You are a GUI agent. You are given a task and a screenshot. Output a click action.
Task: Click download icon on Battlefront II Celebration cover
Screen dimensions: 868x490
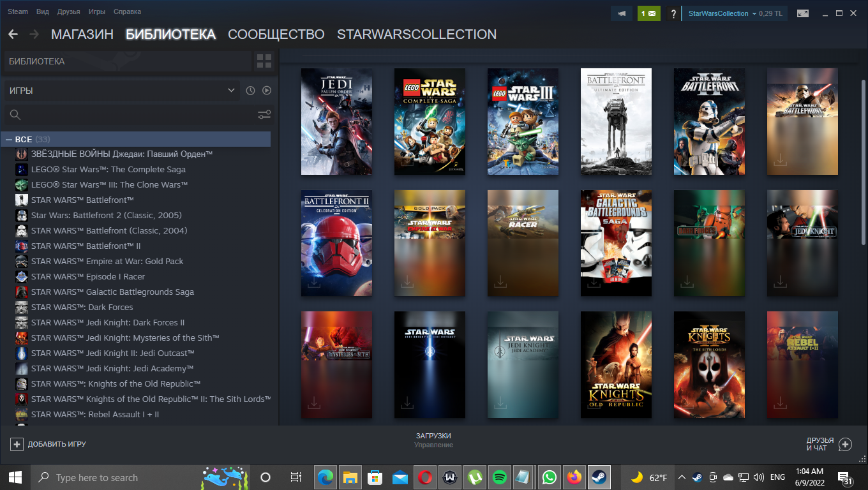[313, 281]
